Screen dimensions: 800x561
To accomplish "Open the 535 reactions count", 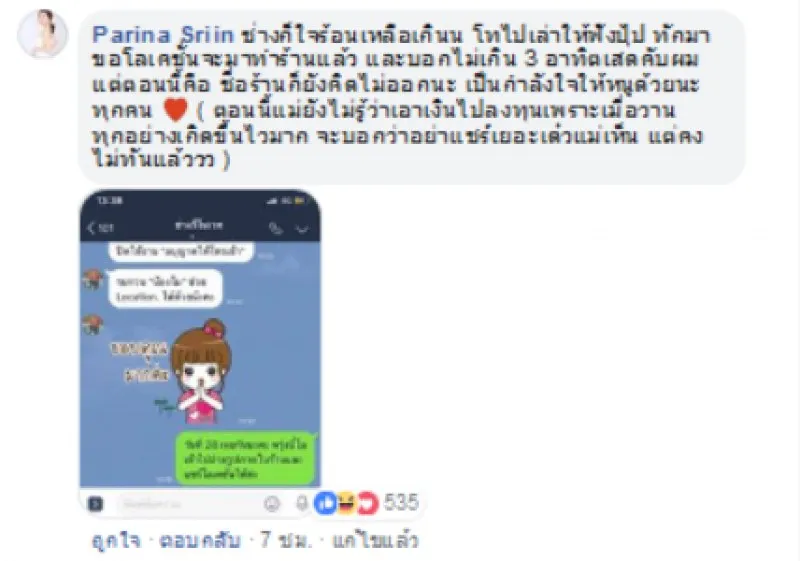I will coord(401,503).
